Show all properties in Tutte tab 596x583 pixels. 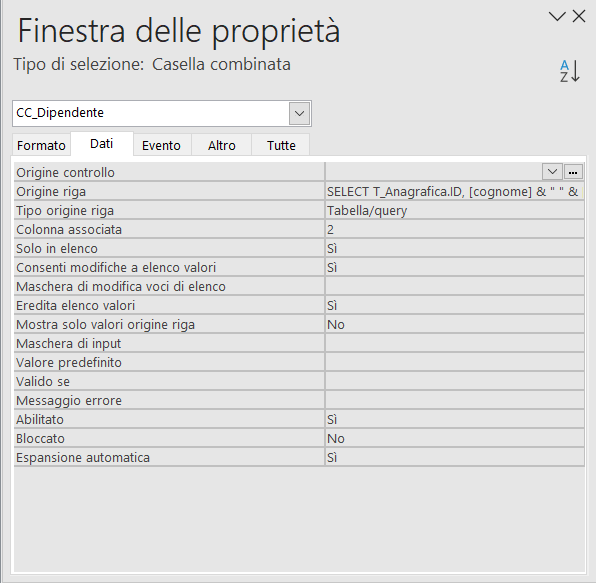coord(281,145)
